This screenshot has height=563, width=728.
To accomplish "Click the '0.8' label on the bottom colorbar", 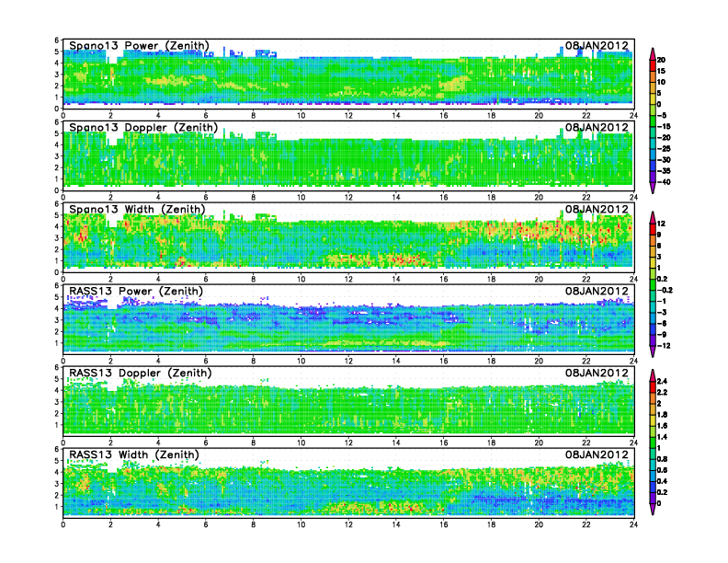I will coord(662,459).
